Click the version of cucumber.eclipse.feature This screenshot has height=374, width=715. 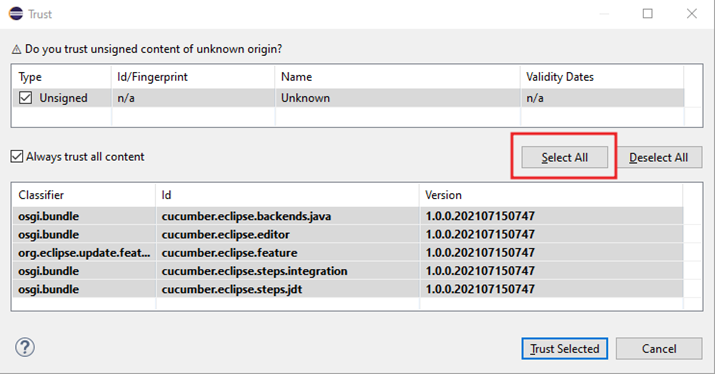(x=480, y=252)
